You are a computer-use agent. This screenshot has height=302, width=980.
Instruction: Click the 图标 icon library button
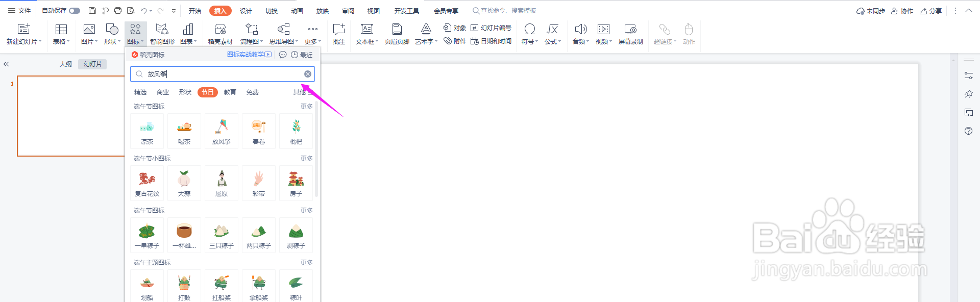click(x=135, y=34)
